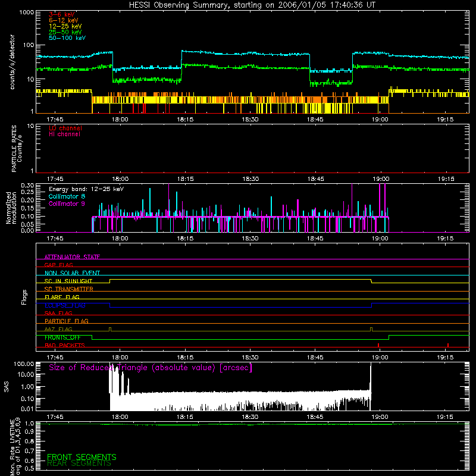Click the 19:00 tick label under the Flags panel
The width and height of the screenshot is (476, 476).
pos(380,358)
